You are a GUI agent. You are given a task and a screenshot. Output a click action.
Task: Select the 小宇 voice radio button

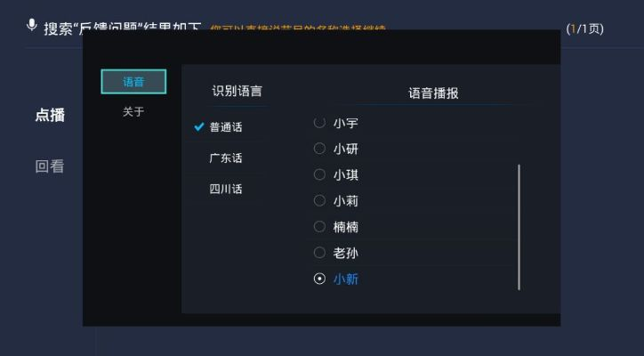coord(320,123)
